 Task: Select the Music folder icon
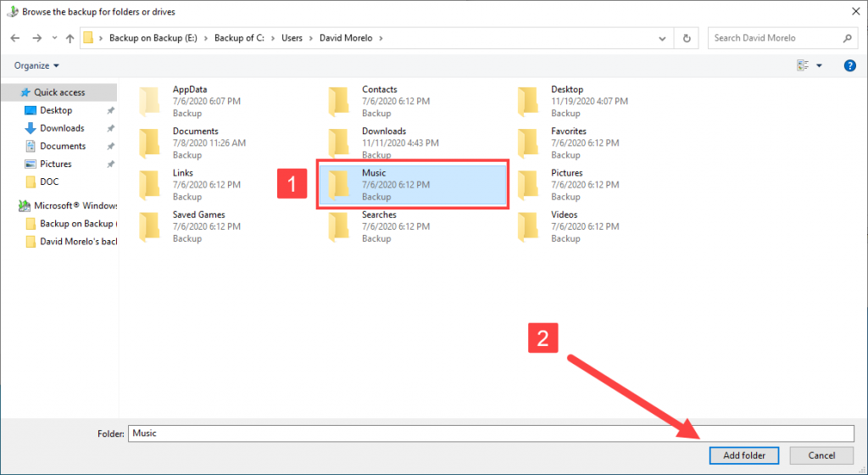tap(339, 185)
